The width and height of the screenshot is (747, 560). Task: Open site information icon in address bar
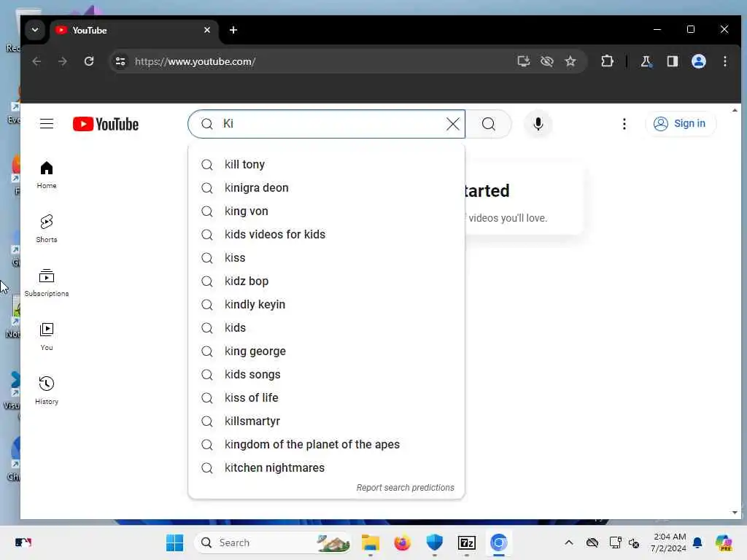(120, 61)
